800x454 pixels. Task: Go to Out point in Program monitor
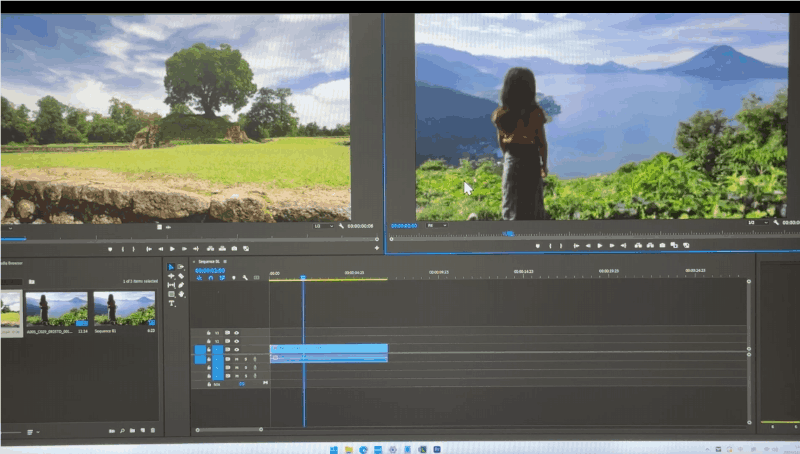[623, 246]
